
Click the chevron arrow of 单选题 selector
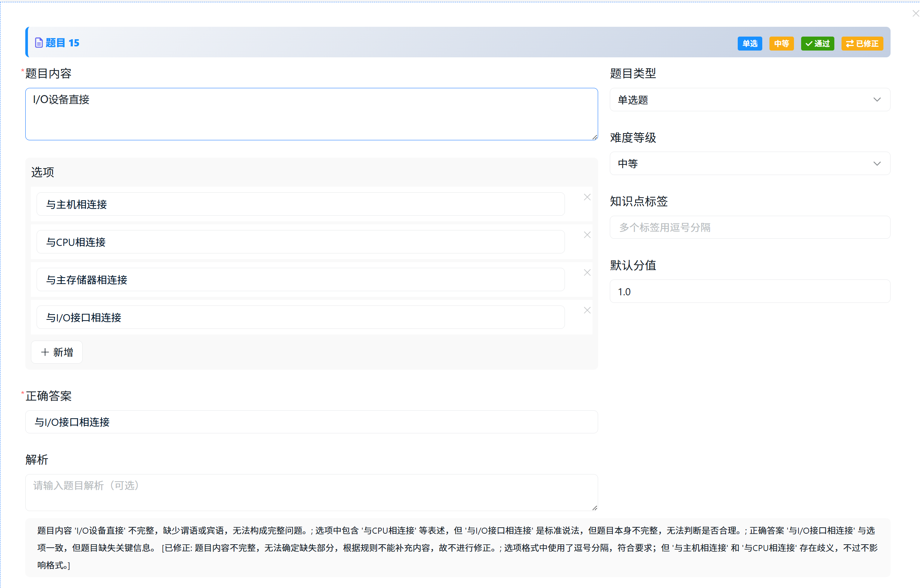[x=877, y=100]
